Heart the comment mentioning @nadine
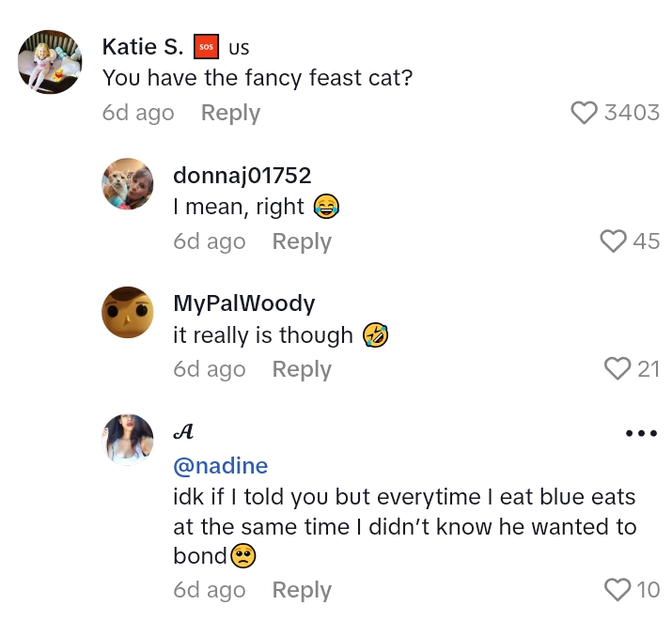This screenshot has height=621, width=672. click(617, 590)
